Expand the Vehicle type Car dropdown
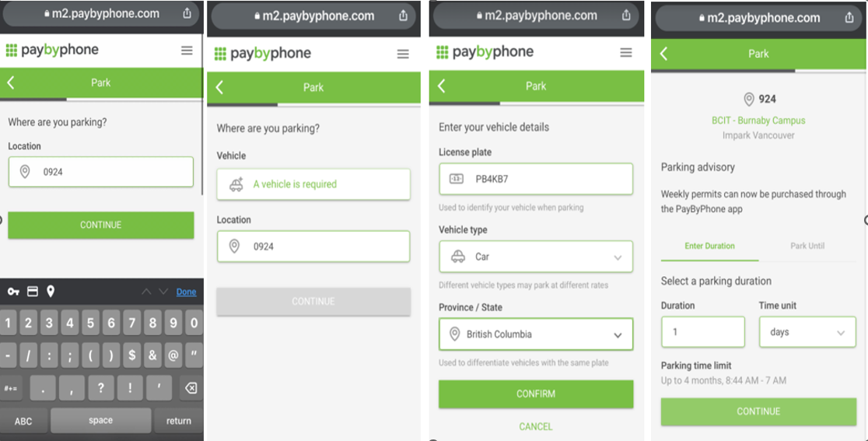Image resolution: width=868 pixels, height=441 pixels. click(x=536, y=257)
